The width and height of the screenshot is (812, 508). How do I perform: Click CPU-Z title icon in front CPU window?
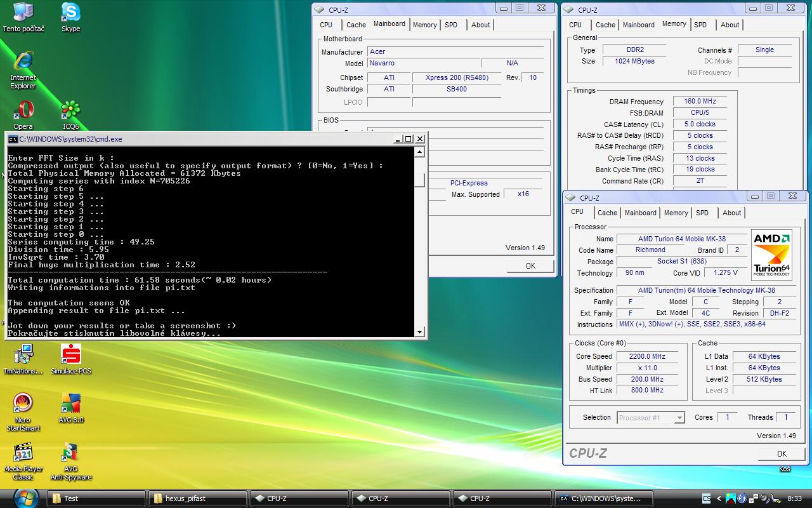click(x=572, y=197)
